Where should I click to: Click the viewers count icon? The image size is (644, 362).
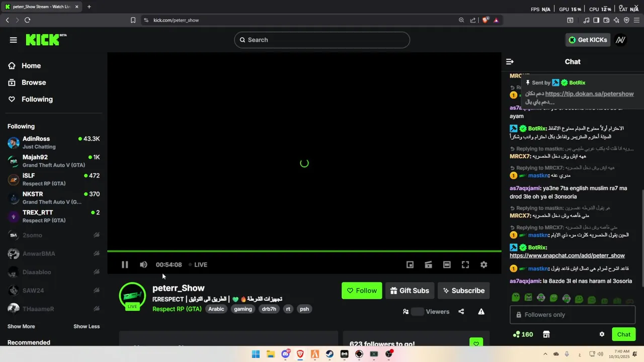[x=406, y=312]
